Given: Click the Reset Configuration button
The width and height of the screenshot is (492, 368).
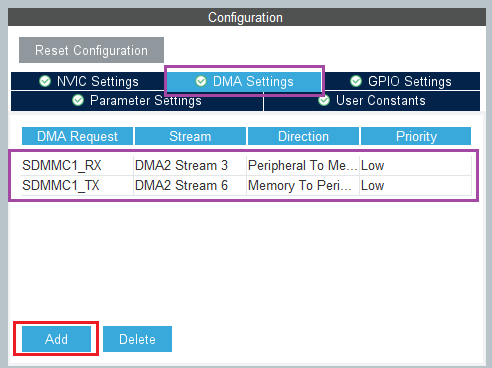Looking at the screenshot, I should tap(91, 50).
